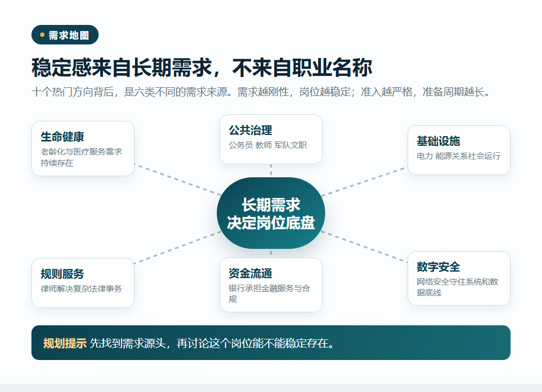
Task: Click the 规划提示 label in the banner
Action: coord(64,343)
